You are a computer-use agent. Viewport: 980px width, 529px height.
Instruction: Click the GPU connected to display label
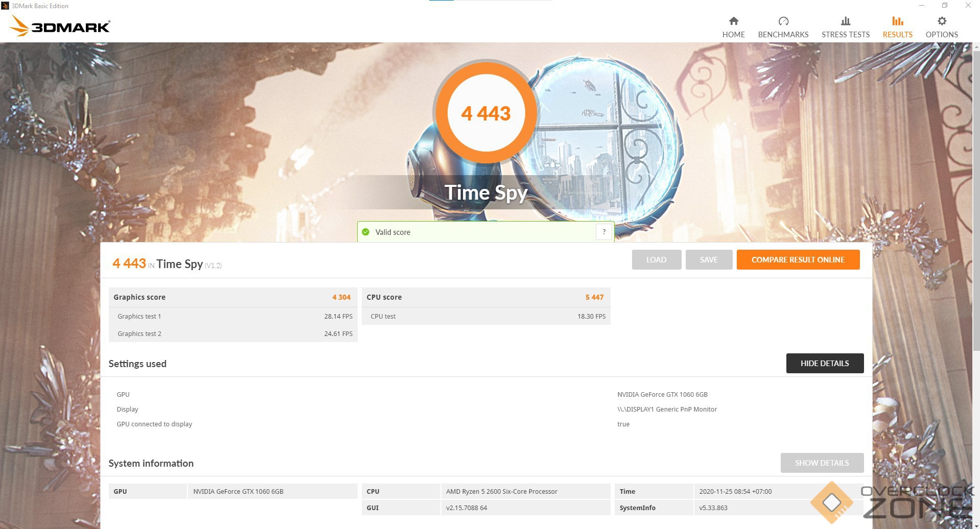coord(154,424)
